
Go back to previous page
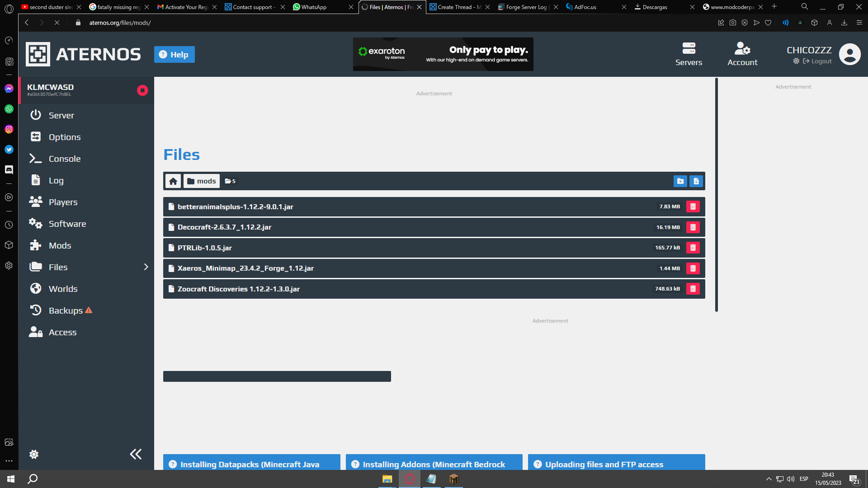point(27,23)
